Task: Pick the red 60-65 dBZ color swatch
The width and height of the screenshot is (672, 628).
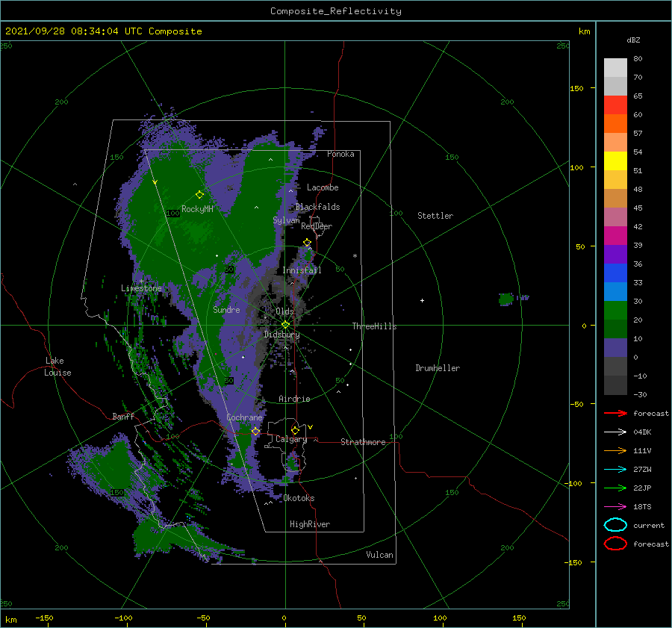Action: 615,105
